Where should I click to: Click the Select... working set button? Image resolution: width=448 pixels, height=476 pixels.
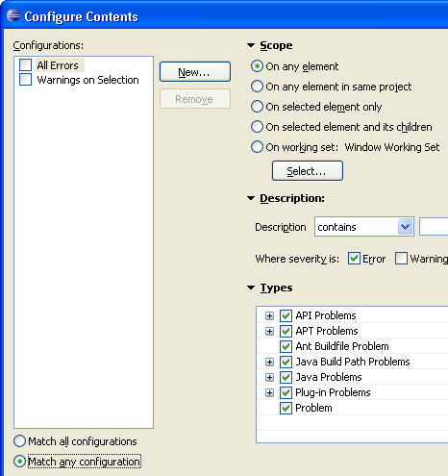click(x=308, y=171)
